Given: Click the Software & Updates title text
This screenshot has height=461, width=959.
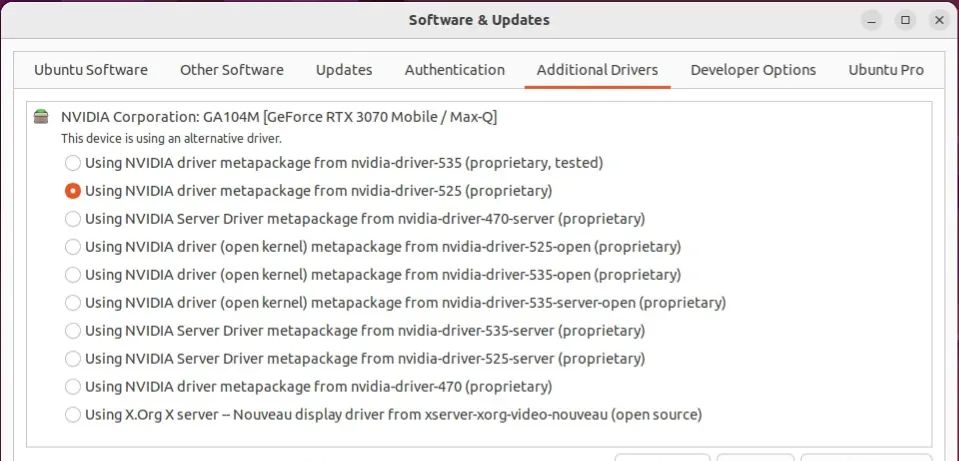Looking at the screenshot, I should point(479,20).
